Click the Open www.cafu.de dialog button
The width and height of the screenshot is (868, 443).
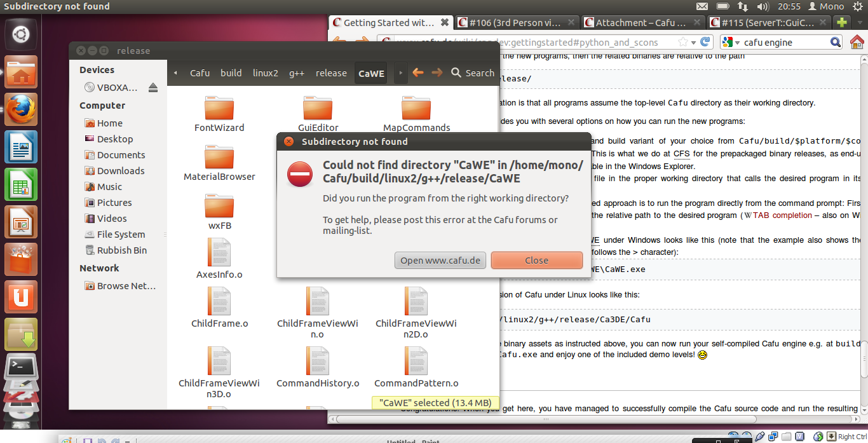point(440,260)
